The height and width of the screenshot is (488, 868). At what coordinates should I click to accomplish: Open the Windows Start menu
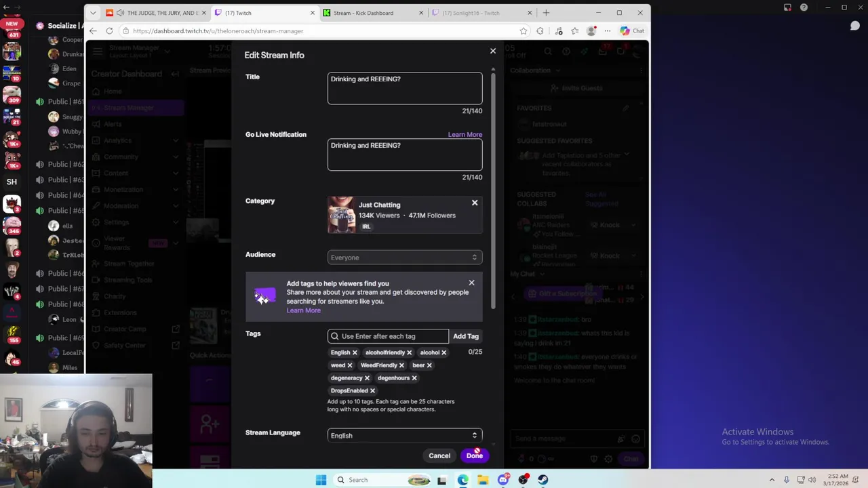321,480
